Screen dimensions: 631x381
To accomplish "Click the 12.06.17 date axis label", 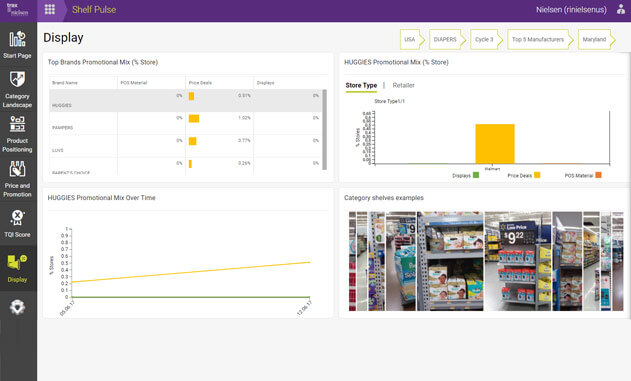I will (304, 308).
